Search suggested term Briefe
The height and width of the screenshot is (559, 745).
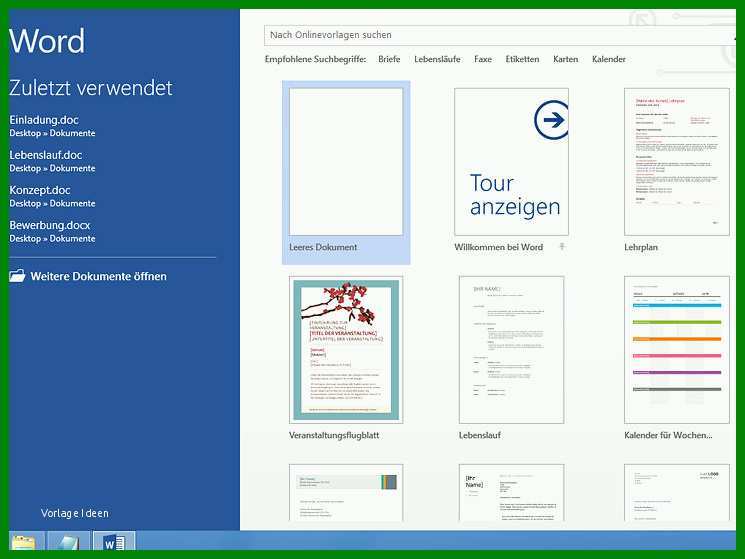389,59
